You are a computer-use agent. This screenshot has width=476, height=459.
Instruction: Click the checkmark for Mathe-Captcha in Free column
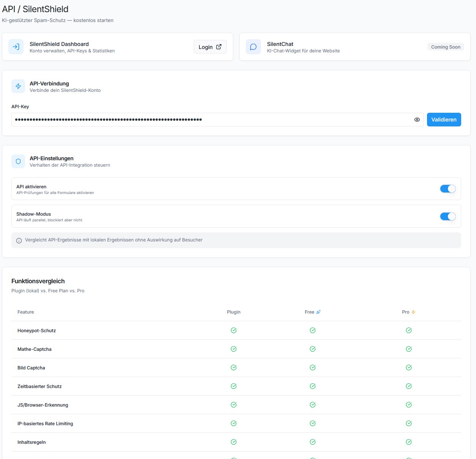[312, 349]
